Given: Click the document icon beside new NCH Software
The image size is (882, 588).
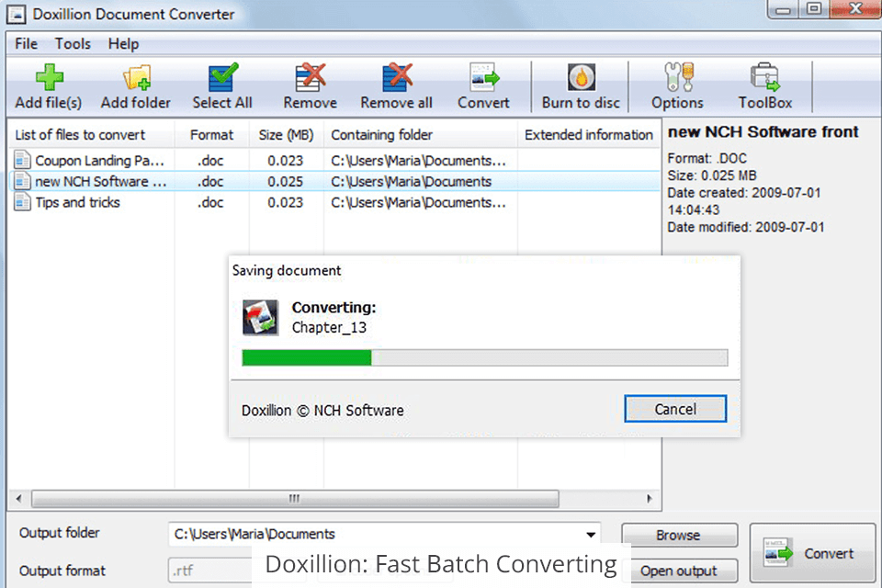Looking at the screenshot, I should [22, 181].
